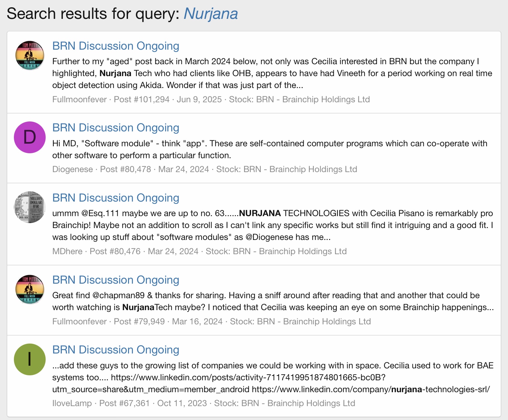The width and height of the screenshot is (508, 420).
Task: Open the thread title above Diogenese's post
Action: tap(116, 128)
